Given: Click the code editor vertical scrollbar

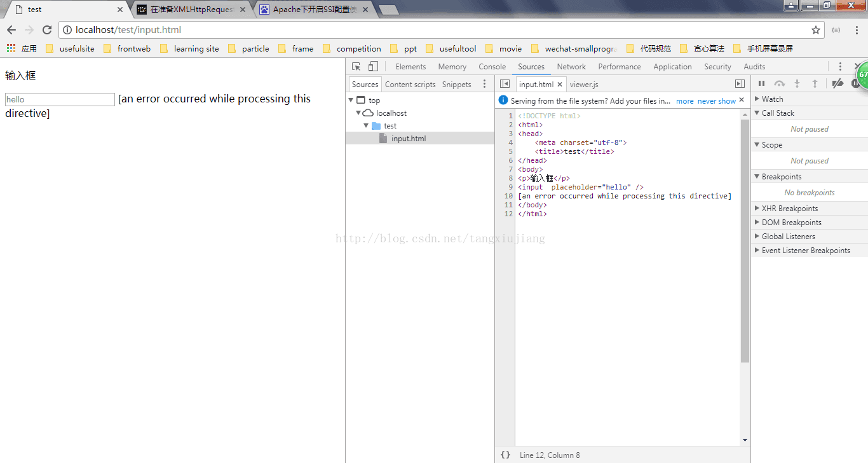Looking at the screenshot, I should [x=745, y=241].
